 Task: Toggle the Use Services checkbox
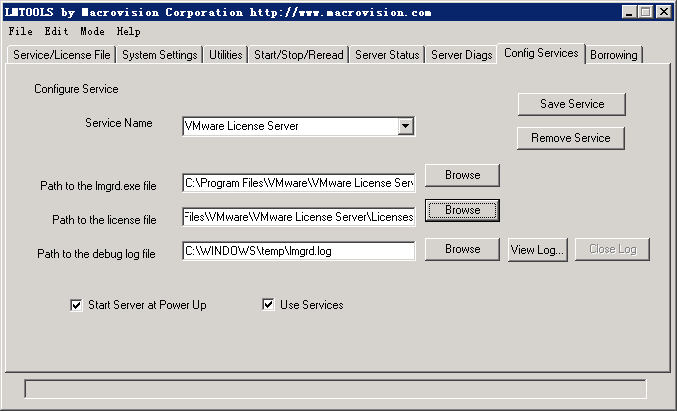(269, 305)
